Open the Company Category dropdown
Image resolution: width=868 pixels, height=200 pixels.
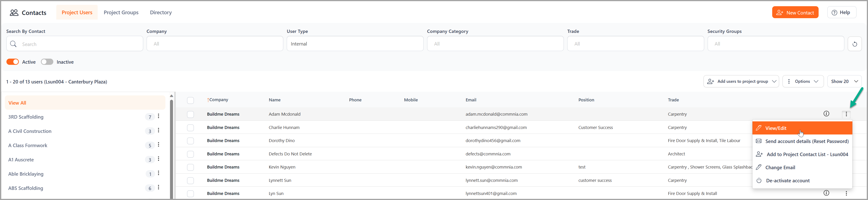(x=495, y=43)
